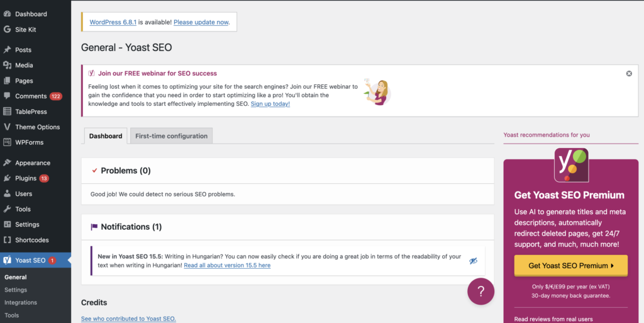Open Tools under Yoast SEO submenu
Viewport: 644px width, 323px height.
[x=11, y=315]
